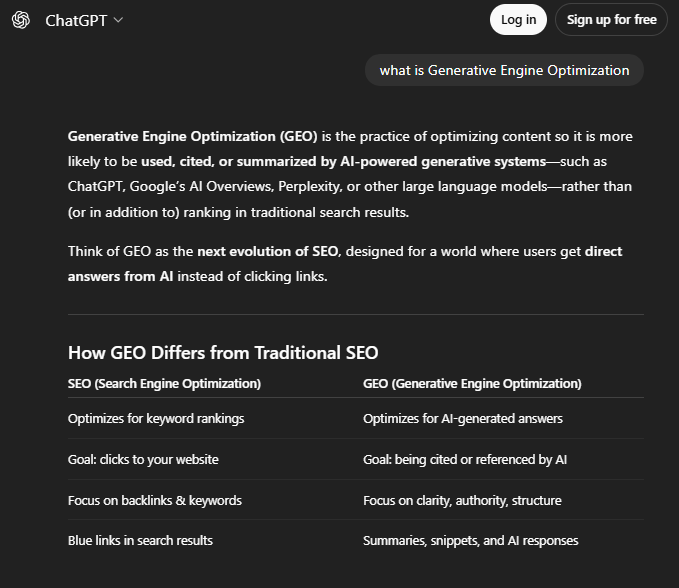679x588 pixels.
Task: Click cell 'Focus on clarity, authority, structure'
Action: coord(462,501)
